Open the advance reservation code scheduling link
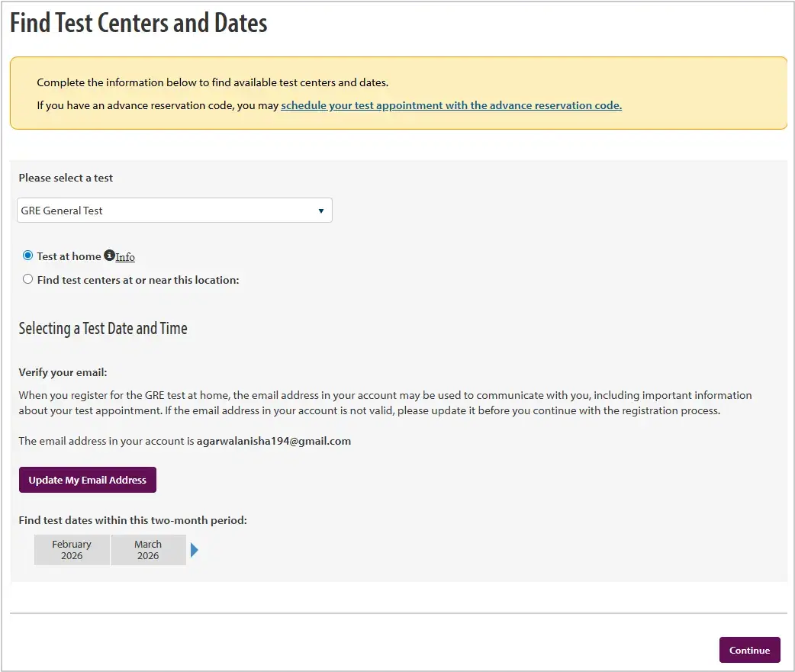 coord(451,105)
